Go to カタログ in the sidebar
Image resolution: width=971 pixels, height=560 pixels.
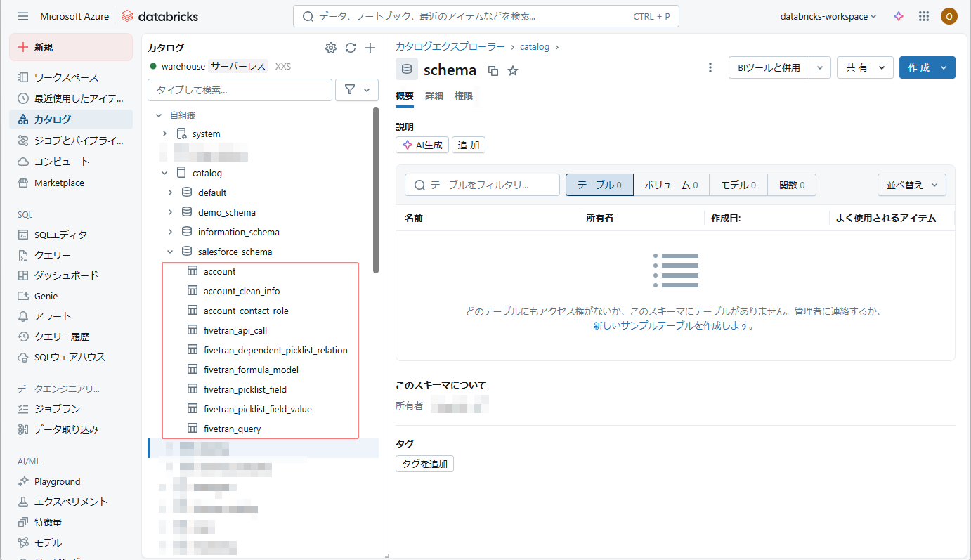point(71,119)
